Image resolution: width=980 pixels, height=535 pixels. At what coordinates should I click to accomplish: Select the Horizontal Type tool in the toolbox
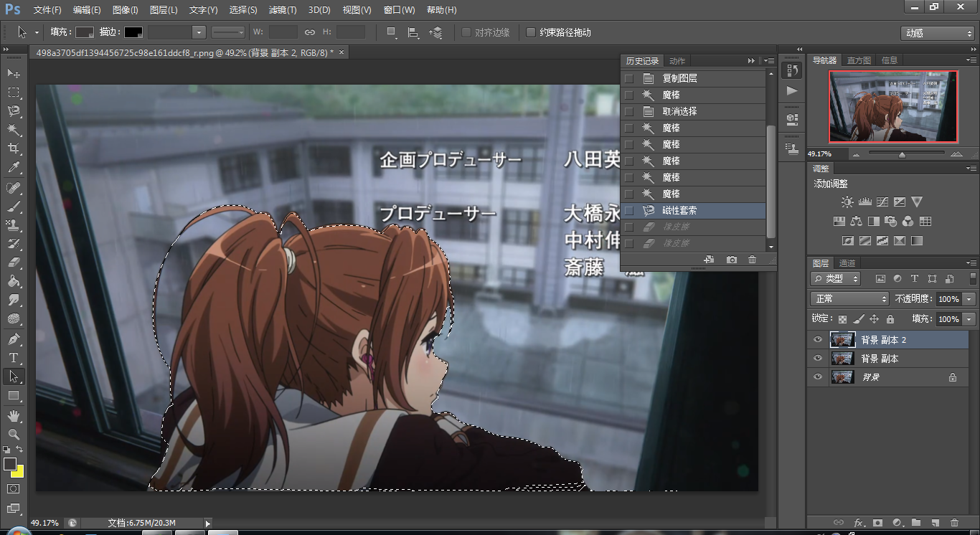[x=14, y=357]
